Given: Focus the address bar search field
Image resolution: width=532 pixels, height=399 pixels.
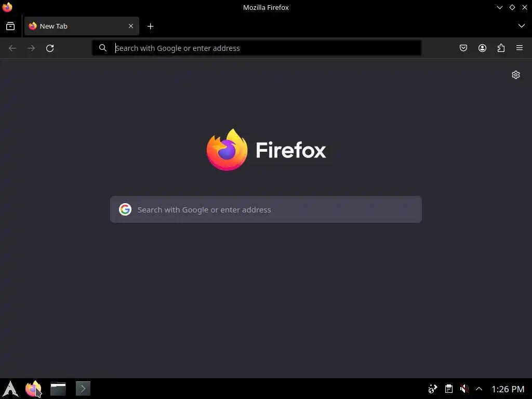Looking at the screenshot, I should 257,48.
